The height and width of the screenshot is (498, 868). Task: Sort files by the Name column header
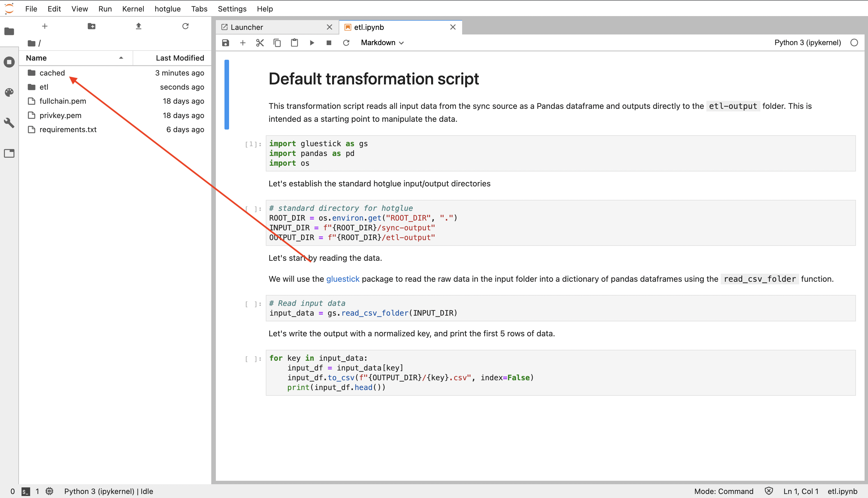[x=36, y=58]
